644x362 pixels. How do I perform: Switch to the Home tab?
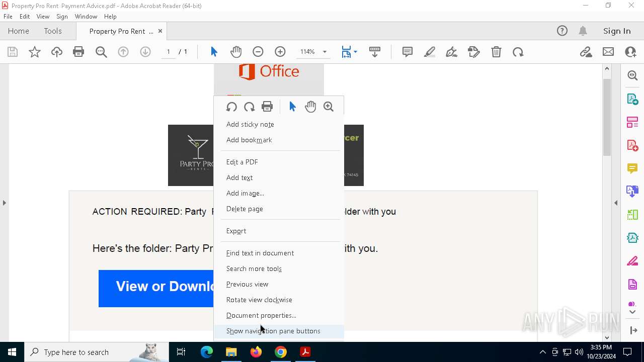(19, 31)
